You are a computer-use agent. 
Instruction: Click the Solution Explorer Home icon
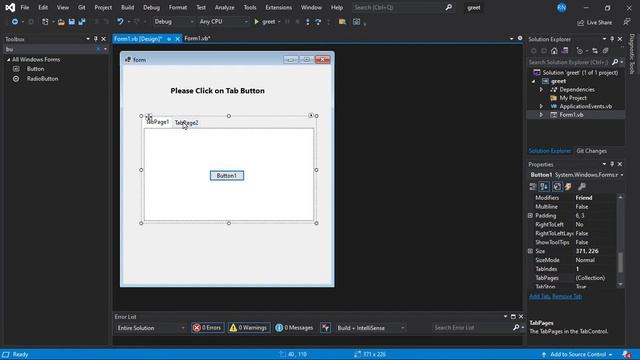554,51
